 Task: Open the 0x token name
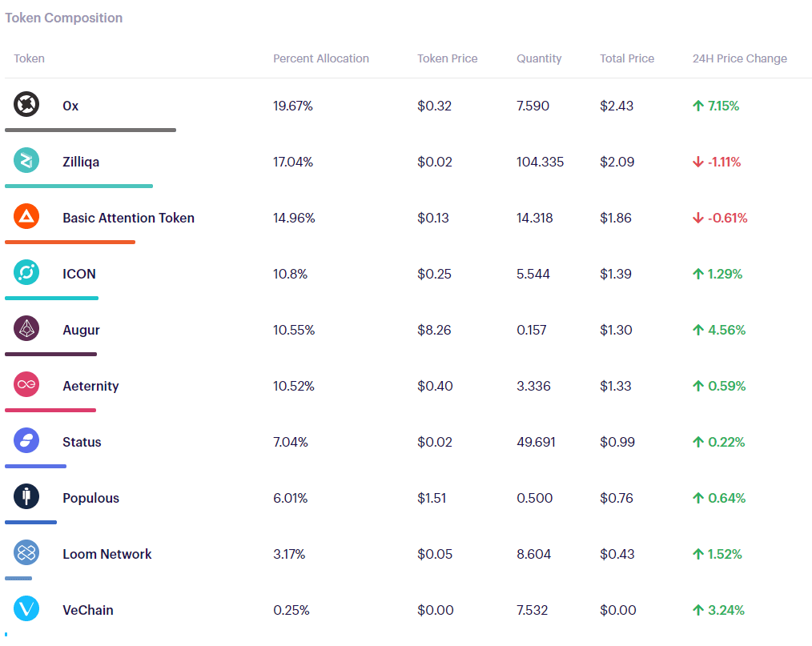click(70, 106)
